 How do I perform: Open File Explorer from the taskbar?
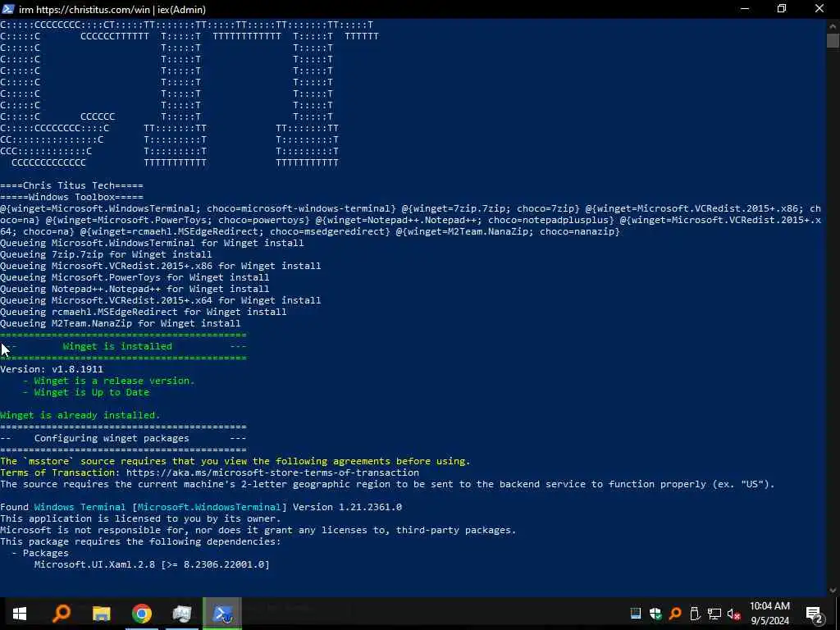tap(101, 614)
